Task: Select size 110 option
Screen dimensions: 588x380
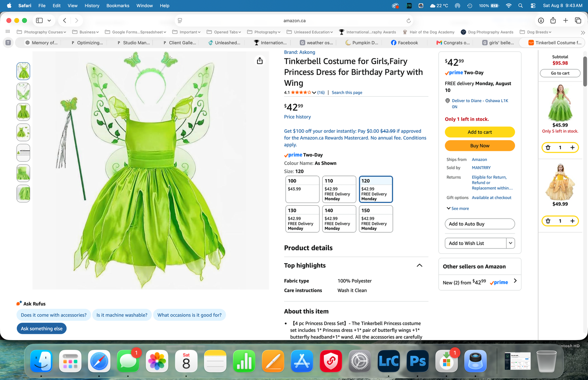Action: (339, 189)
